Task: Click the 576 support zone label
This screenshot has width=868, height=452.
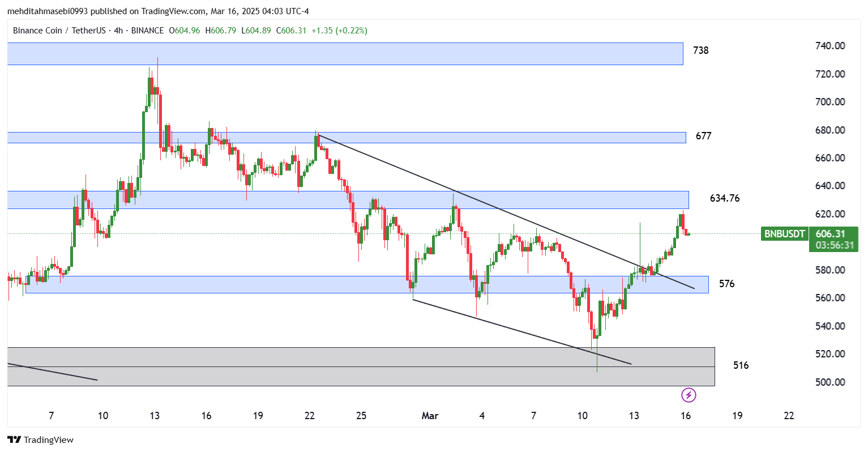Action: [x=727, y=284]
